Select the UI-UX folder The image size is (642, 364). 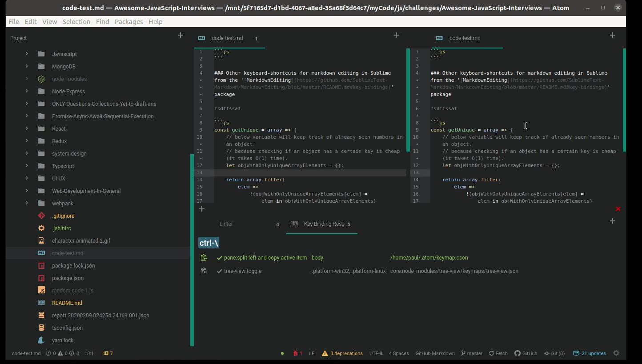(x=59, y=178)
